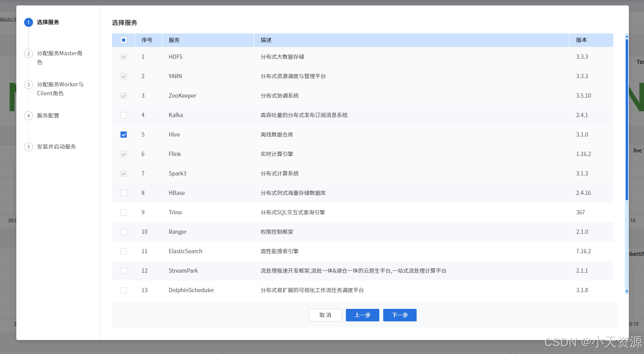Select step 4 circle icon 服务配置
This screenshot has height=354, width=644.
coord(28,116)
